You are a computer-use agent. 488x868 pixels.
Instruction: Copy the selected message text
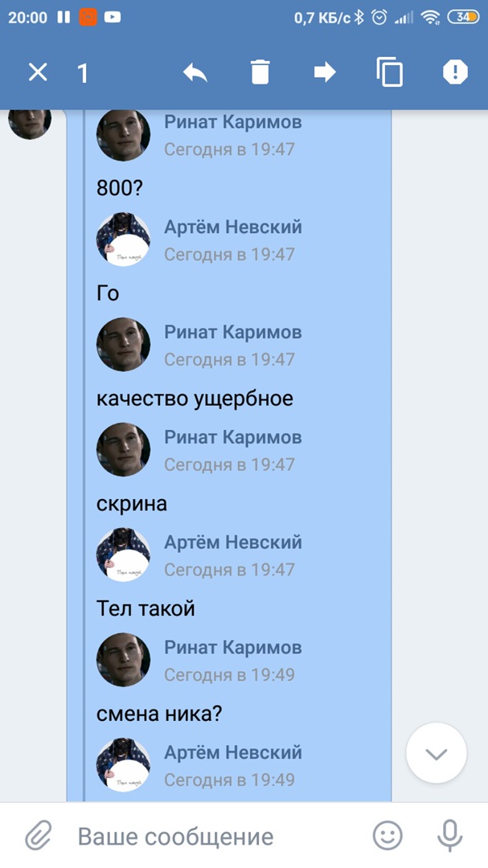point(389,72)
